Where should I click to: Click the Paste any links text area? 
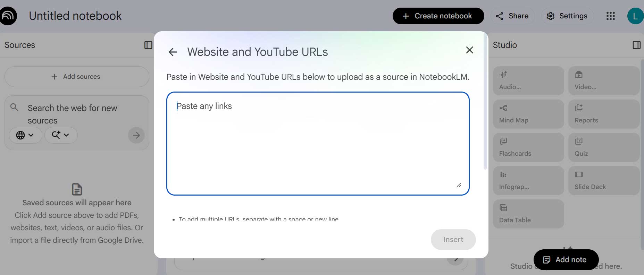pyautogui.click(x=318, y=143)
